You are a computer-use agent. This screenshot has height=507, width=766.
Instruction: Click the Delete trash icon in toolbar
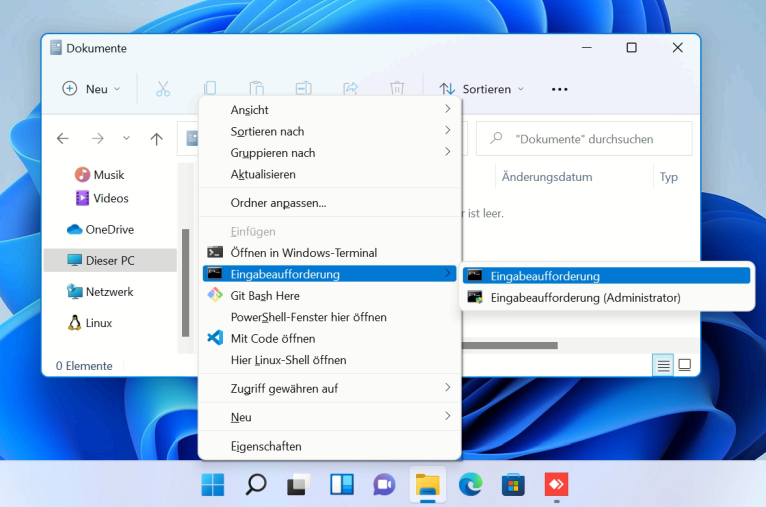397,88
